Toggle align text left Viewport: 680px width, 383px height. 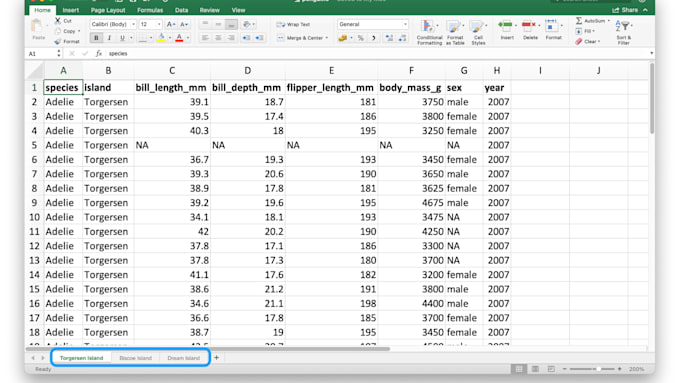(x=205, y=38)
